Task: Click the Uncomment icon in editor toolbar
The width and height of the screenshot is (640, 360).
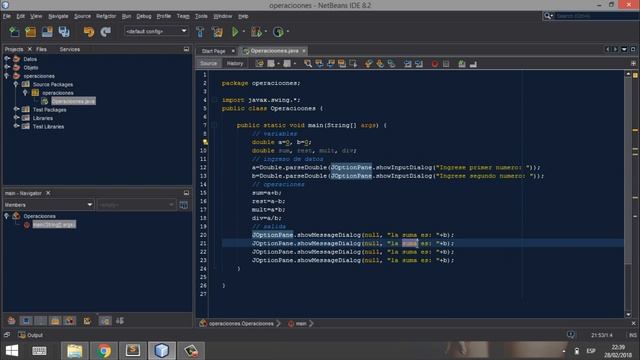Action: 473,64
